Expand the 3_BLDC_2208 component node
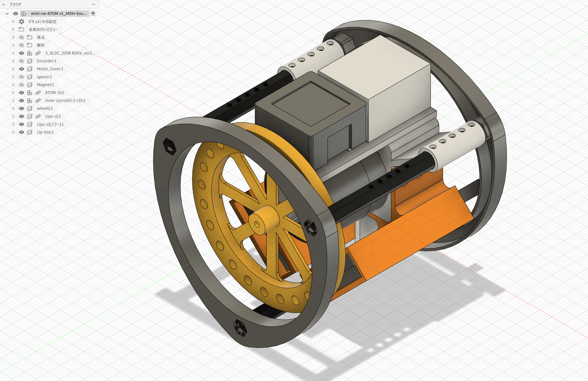This screenshot has height=381, width=588. (x=13, y=53)
